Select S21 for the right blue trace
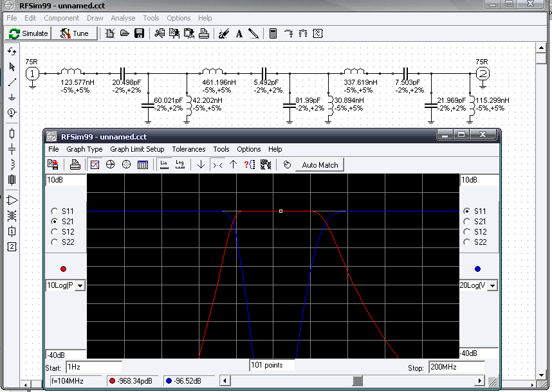The height and width of the screenshot is (392, 552). coord(466,221)
